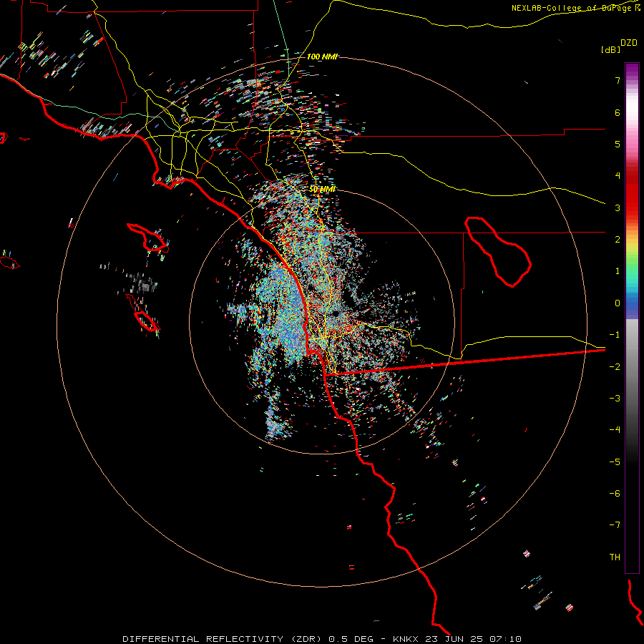Viewport: 644px width, 644px height.
Task: Click the -7 value on color scale
Action: point(615,525)
